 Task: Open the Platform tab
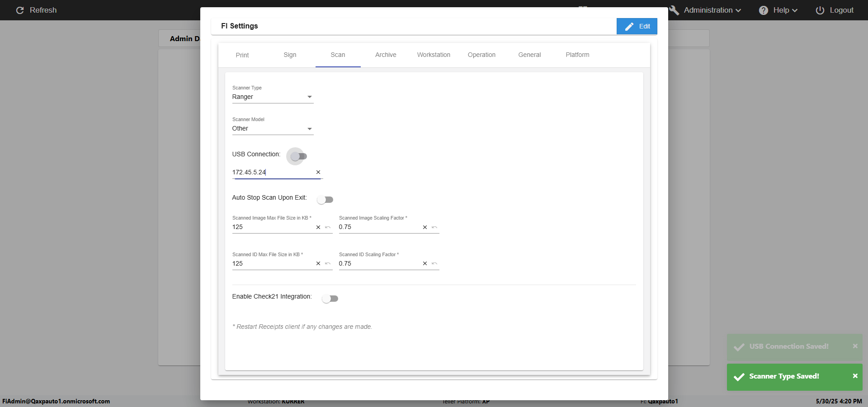coord(577,55)
